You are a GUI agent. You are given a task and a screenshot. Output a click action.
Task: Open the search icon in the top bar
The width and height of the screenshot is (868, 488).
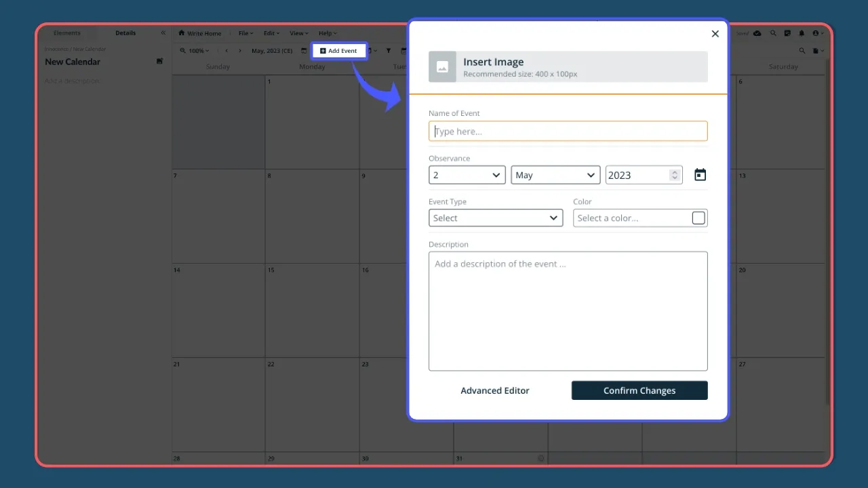coord(774,33)
